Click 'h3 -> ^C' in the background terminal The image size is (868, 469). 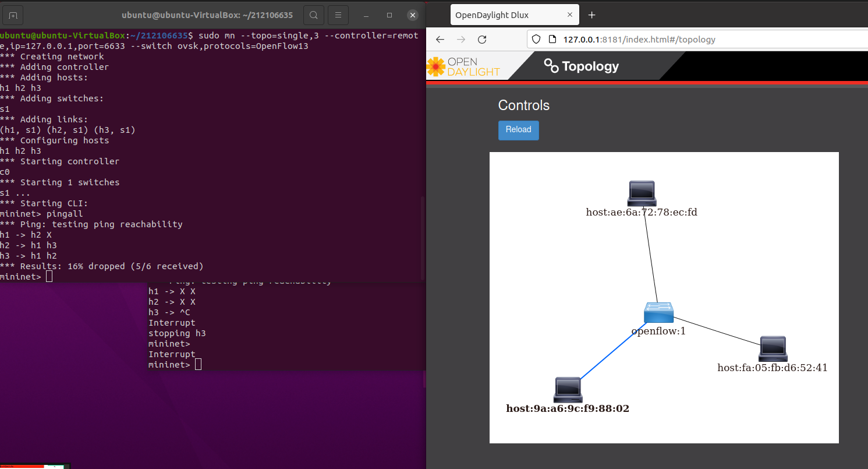[x=169, y=312]
